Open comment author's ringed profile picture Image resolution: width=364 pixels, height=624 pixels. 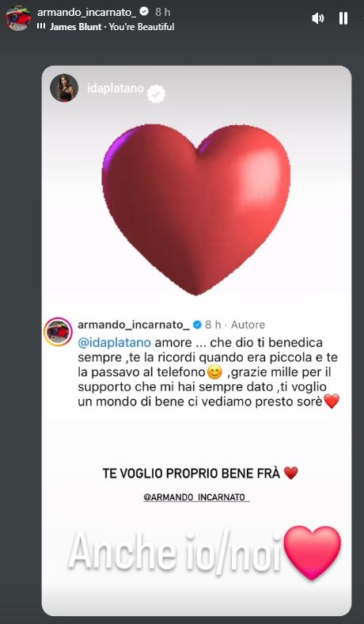(58, 332)
